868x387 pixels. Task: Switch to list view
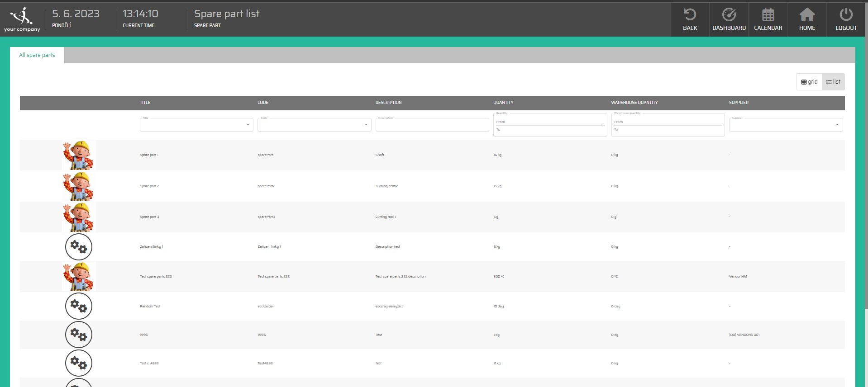click(x=833, y=82)
